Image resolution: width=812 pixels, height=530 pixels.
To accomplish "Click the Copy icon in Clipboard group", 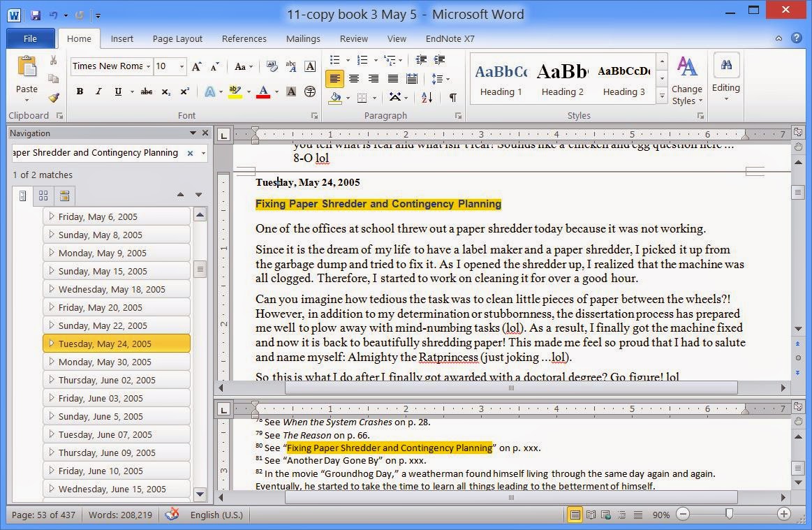I will pos(53,79).
